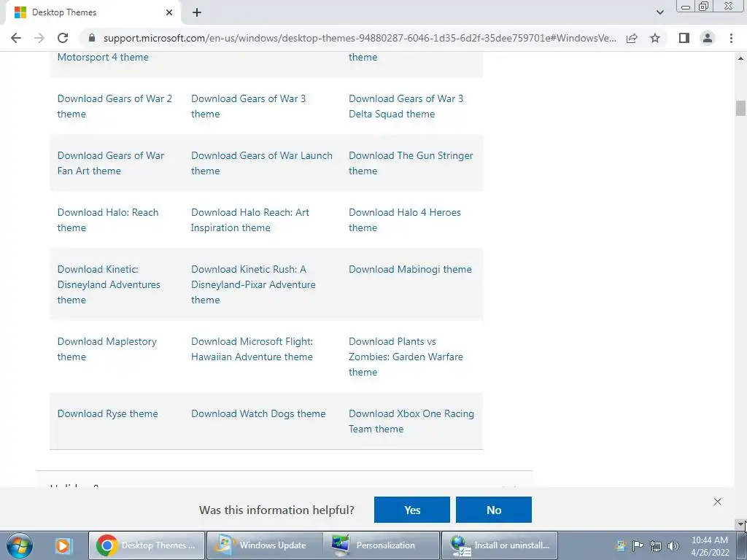The image size is (747, 560).
Task: Open Gears of War Launch theme link
Action: [x=262, y=163]
